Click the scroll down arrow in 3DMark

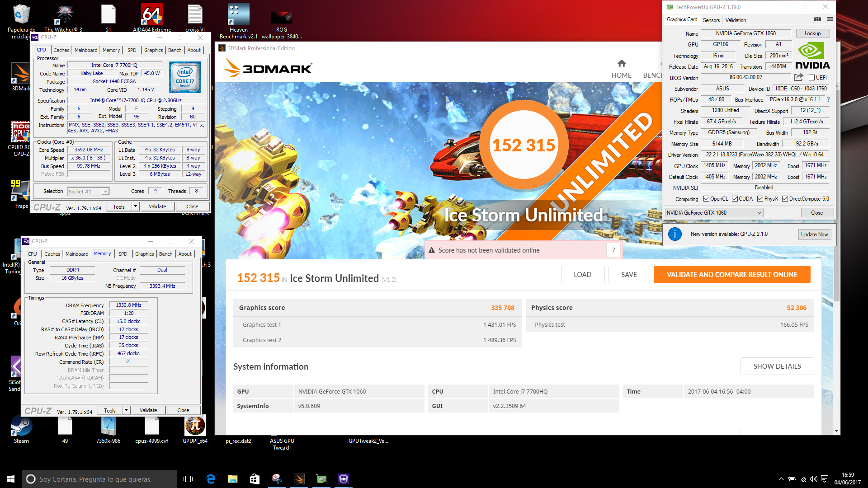point(836,432)
